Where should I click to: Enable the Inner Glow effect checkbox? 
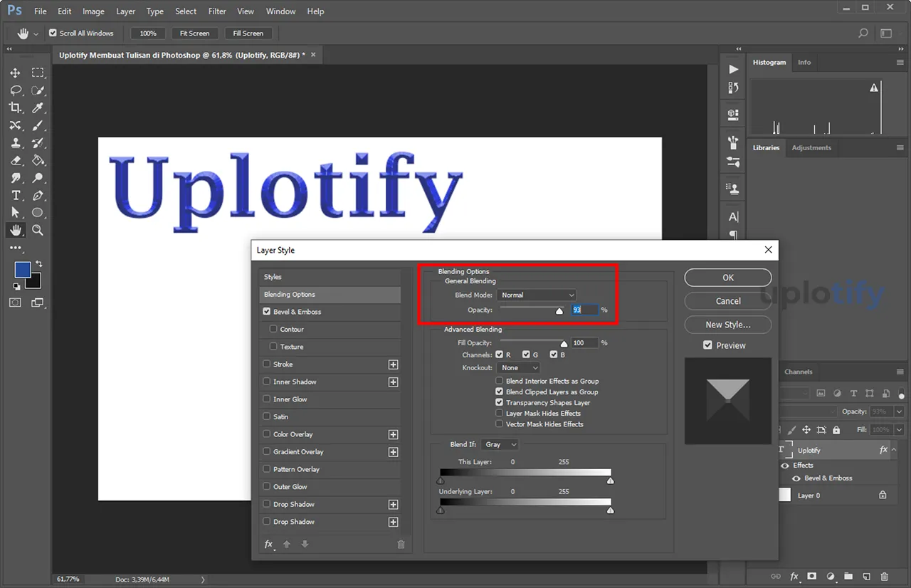[x=267, y=399]
